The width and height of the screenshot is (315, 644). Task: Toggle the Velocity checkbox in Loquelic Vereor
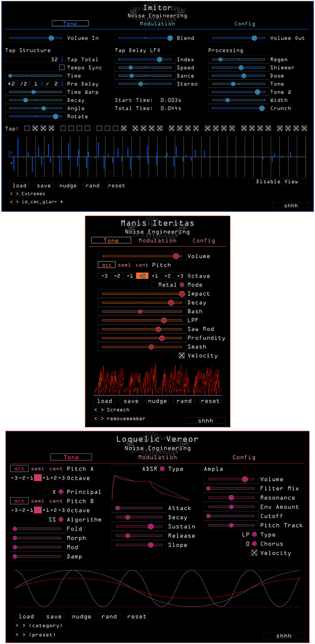254,553
